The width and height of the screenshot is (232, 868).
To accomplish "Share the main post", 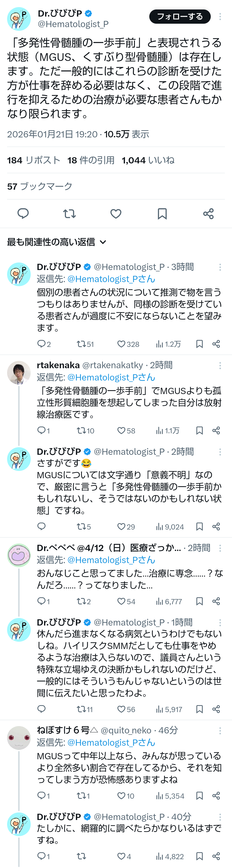I will tap(208, 213).
